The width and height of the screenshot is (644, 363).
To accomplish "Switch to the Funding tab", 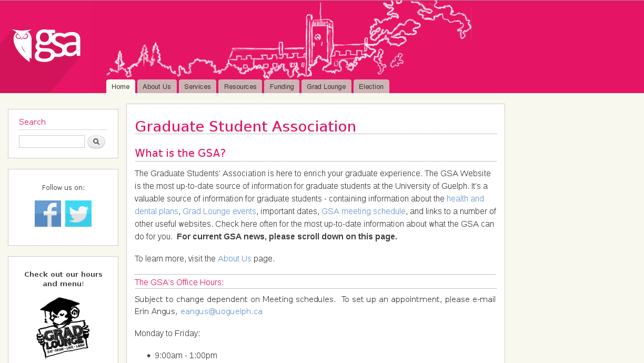I will click(282, 87).
